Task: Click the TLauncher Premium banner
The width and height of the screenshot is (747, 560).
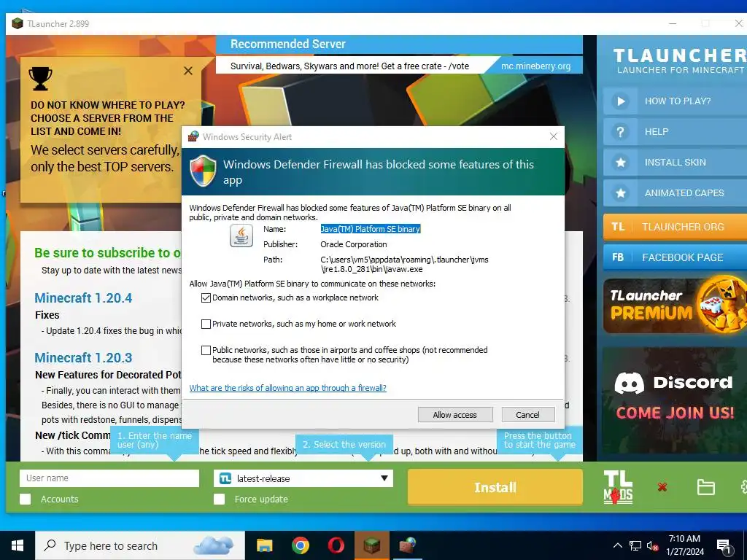Action: 675,306
